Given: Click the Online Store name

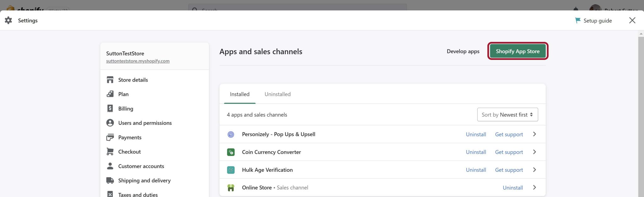Looking at the screenshot, I should [x=257, y=188].
